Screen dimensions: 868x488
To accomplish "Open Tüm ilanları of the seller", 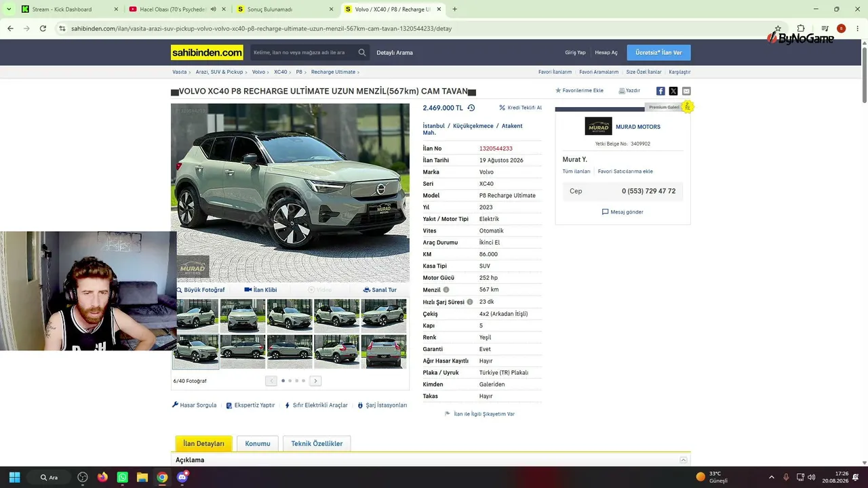I will pyautogui.click(x=576, y=171).
